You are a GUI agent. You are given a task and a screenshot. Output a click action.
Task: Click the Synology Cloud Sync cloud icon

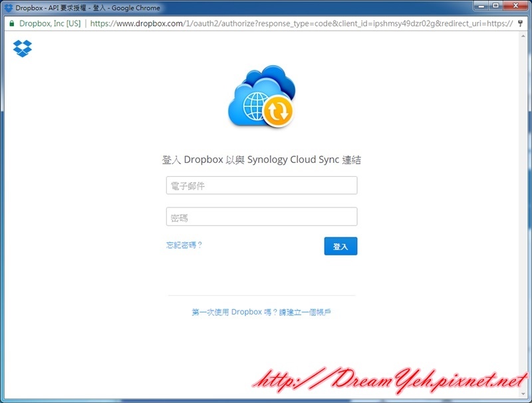[x=261, y=96]
